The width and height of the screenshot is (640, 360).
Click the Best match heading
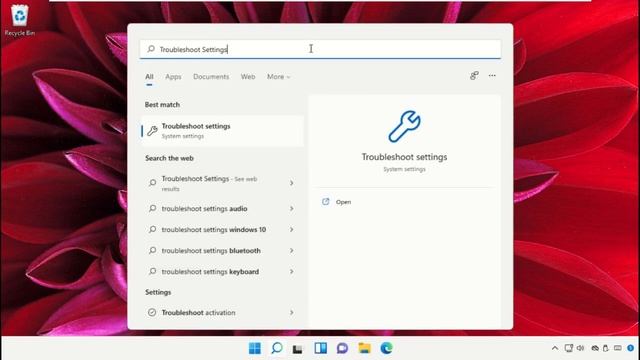pyautogui.click(x=162, y=105)
